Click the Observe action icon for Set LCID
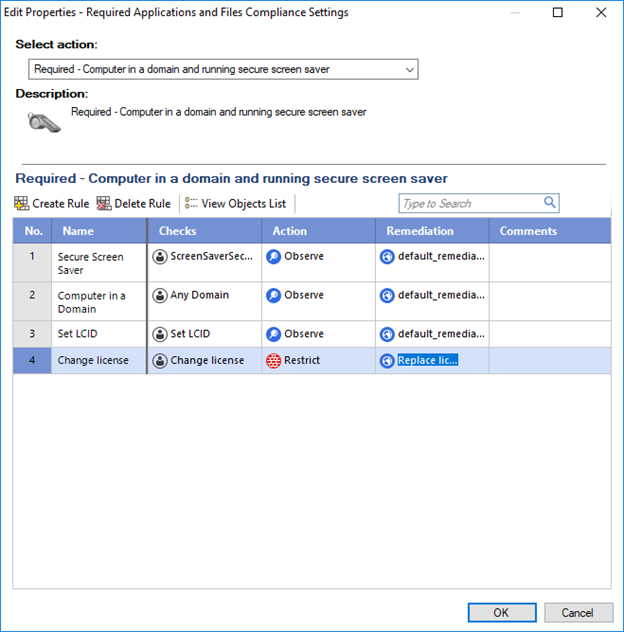This screenshot has width=624, height=632. click(274, 334)
